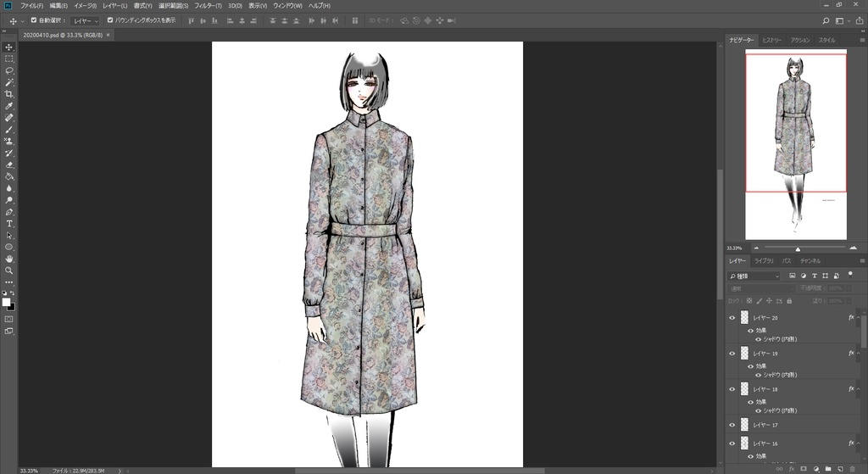Switch to the Paths tab

(786, 261)
